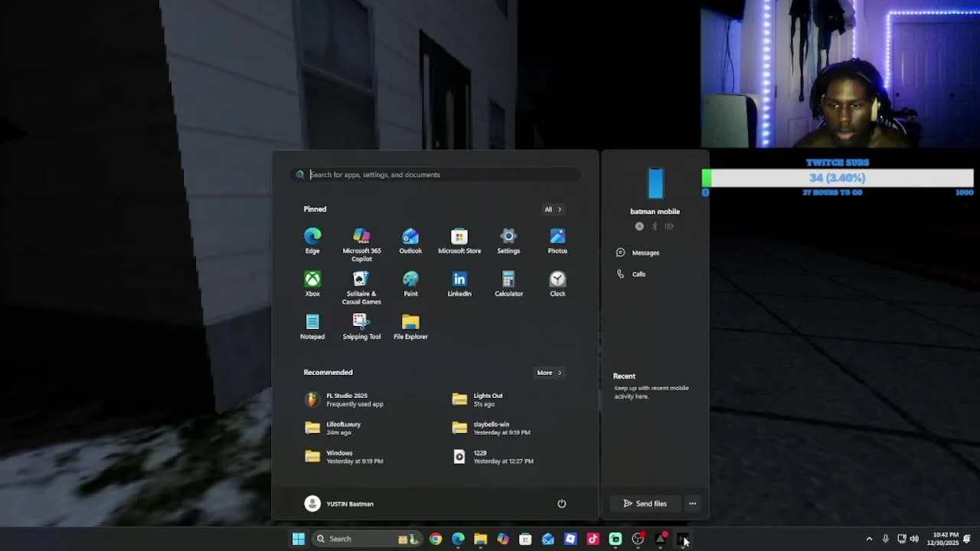Click the taskbar Search box
This screenshot has height=551, width=980.
click(367, 539)
